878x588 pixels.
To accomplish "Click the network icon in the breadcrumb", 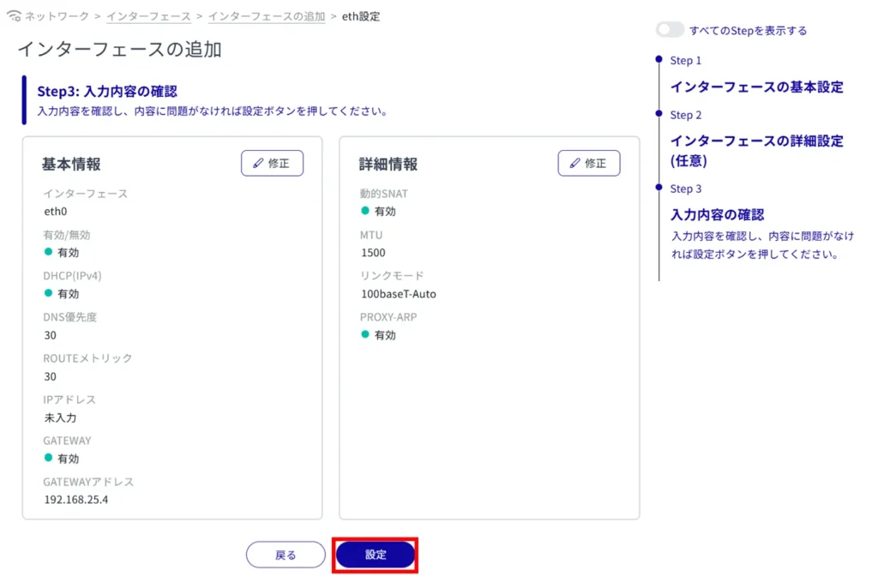I will [x=14, y=16].
